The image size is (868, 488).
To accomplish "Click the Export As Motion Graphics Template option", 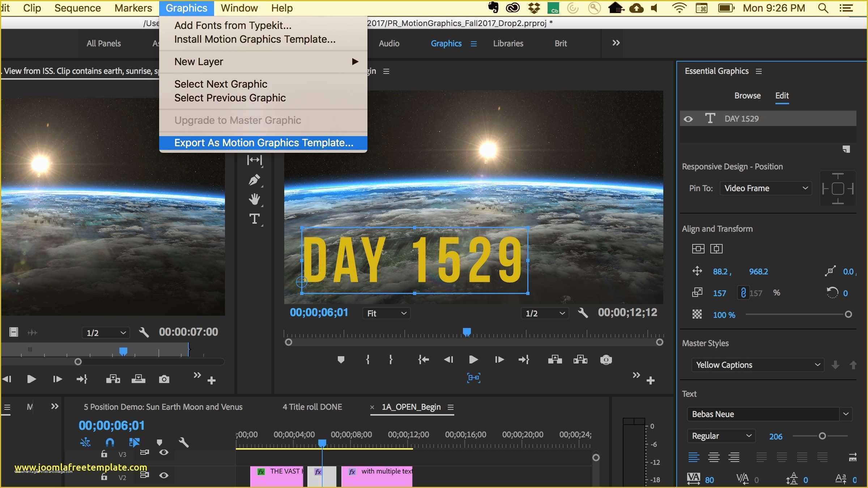I will [264, 143].
